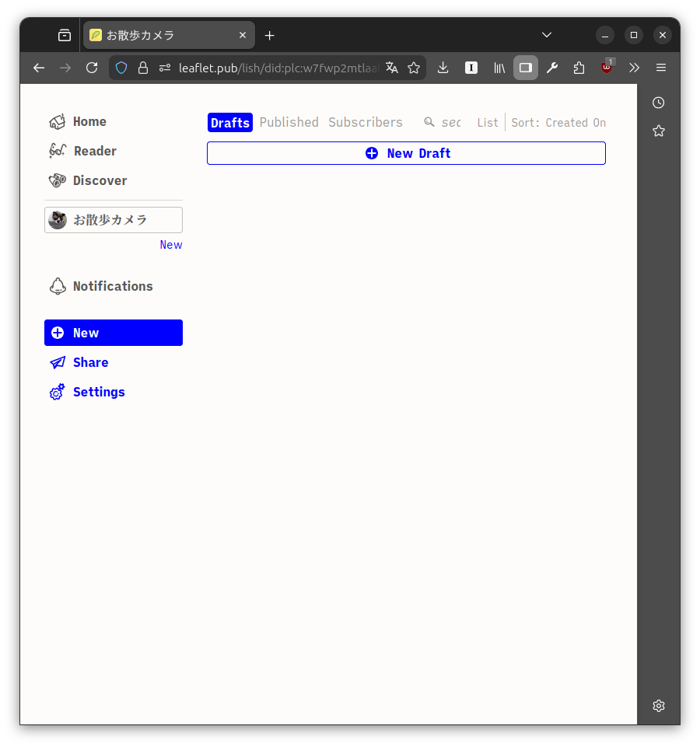Toggle tracking protection shield in address bar
The height and width of the screenshot is (747, 700).
click(x=121, y=68)
